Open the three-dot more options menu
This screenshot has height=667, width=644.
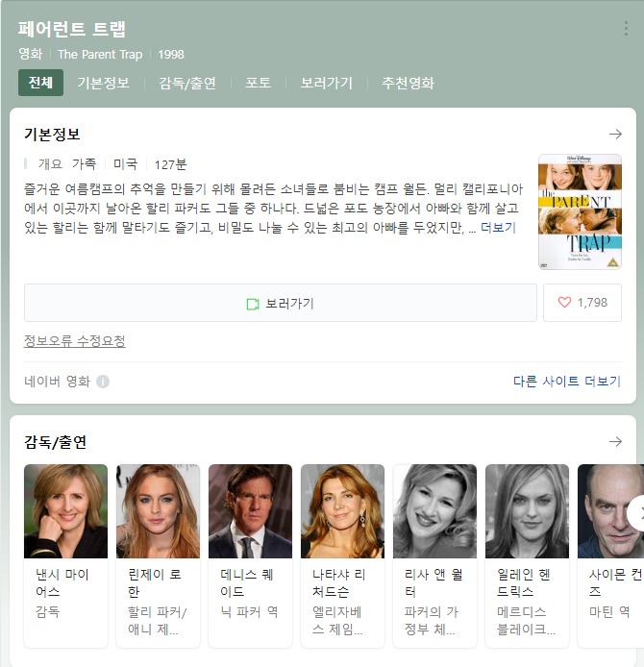tap(627, 29)
